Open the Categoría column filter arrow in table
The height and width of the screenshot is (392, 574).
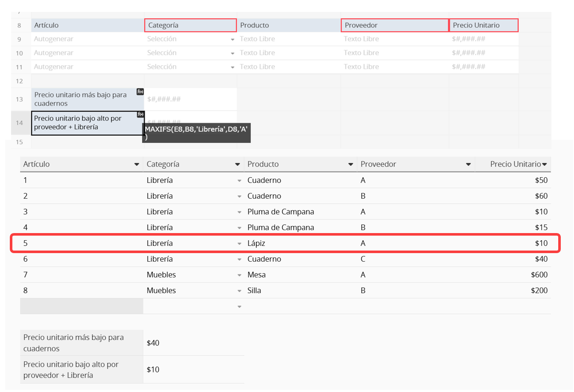[238, 164]
